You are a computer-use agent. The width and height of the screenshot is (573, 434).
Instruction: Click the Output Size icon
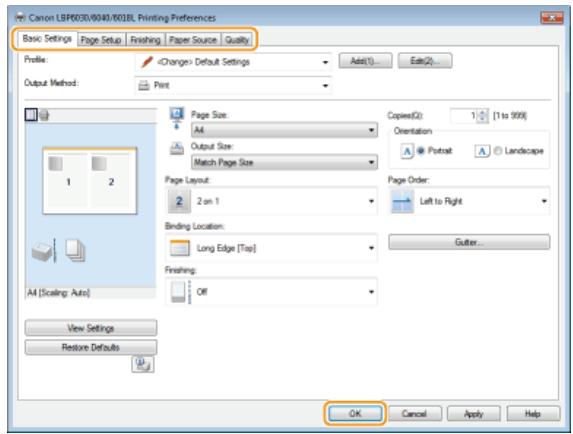(177, 149)
